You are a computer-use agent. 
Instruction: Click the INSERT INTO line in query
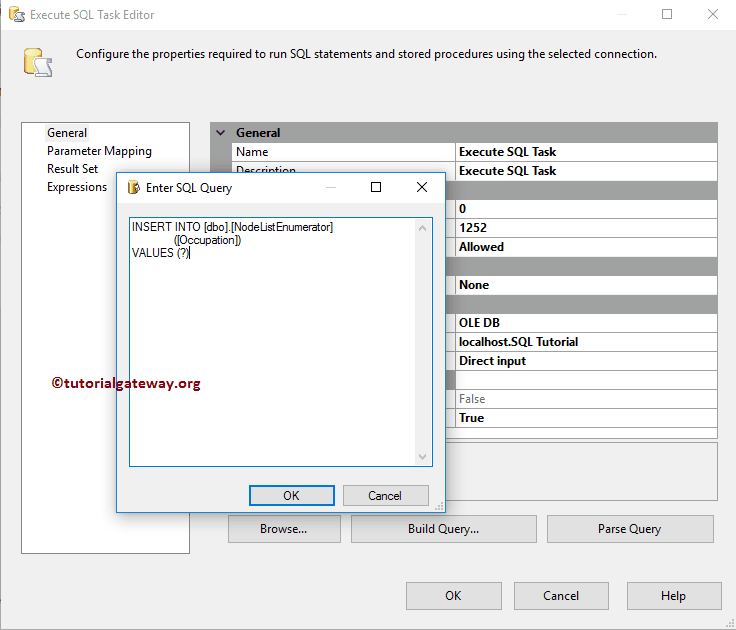pos(232,227)
